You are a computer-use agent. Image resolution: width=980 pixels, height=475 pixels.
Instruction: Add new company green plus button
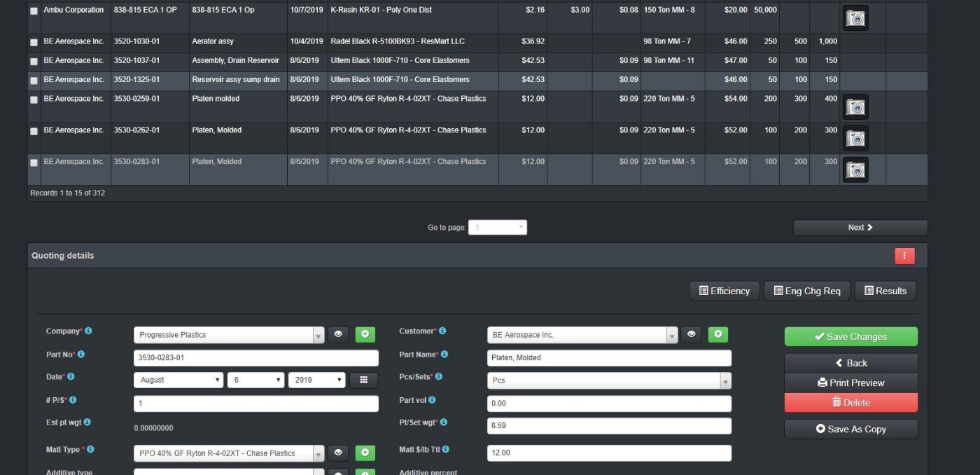365,335
